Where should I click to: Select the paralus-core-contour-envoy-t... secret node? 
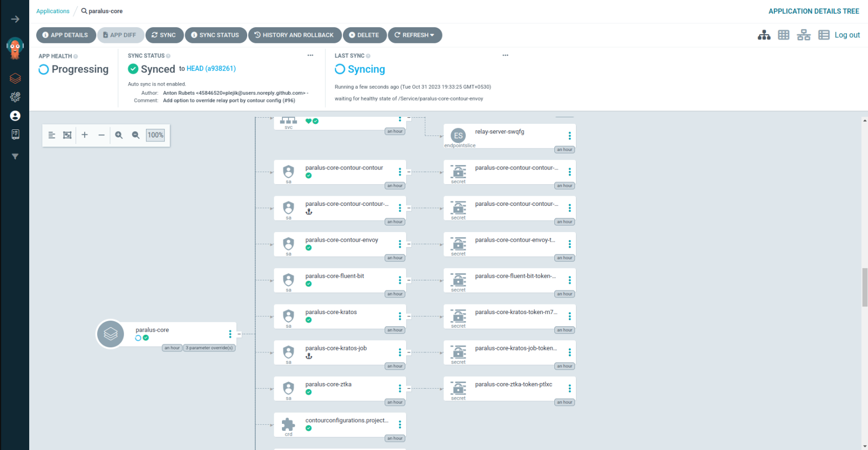(x=510, y=244)
